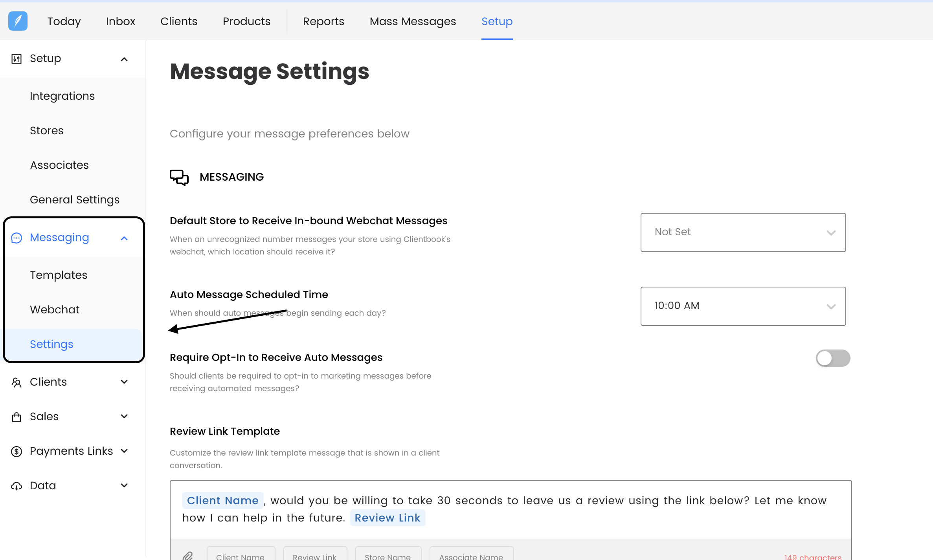Click the Clientbook feather logo icon
Viewport: 933px width, 560px height.
pyautogui.click(x=18, y=21)
